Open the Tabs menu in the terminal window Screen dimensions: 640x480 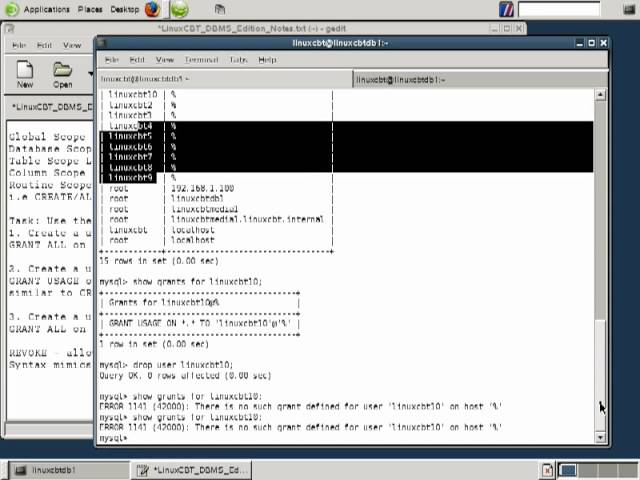coord(238,60)
